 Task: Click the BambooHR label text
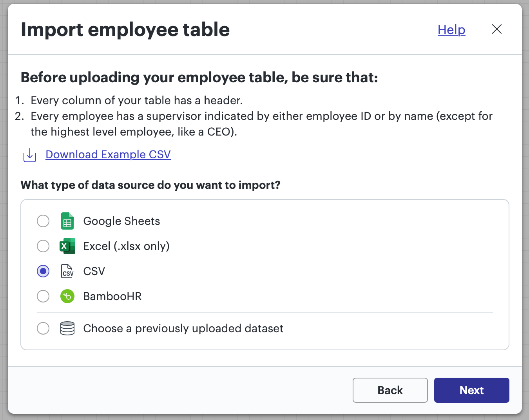click(x=112, y=296)
